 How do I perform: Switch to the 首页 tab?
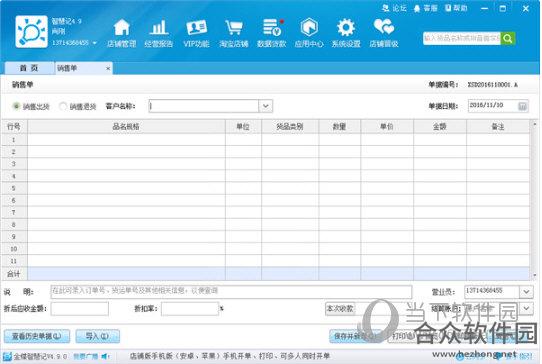(x=29, y=68)
